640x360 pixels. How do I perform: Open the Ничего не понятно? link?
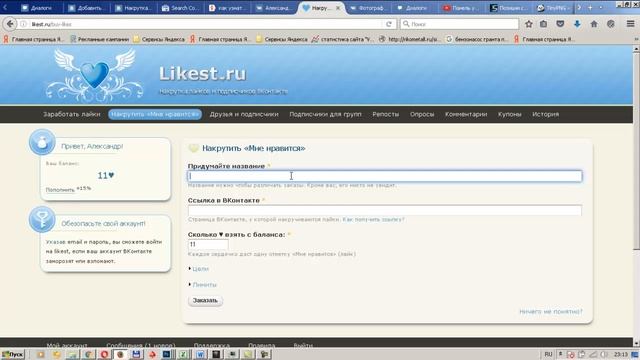click(551, 311)
